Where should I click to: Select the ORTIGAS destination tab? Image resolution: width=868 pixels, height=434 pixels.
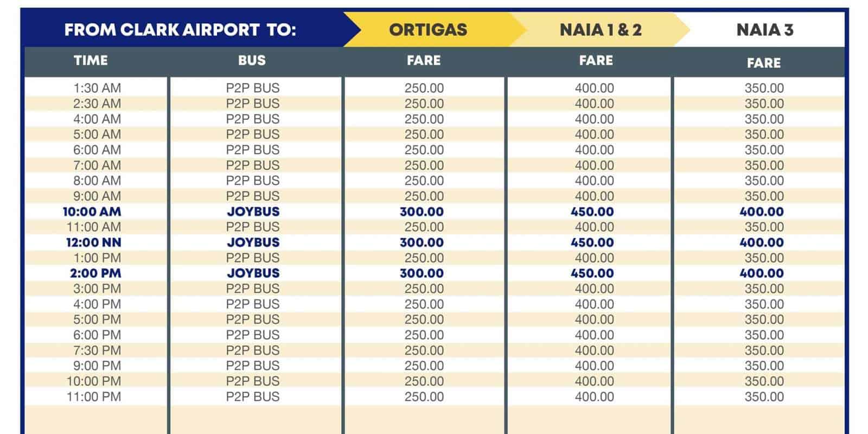point(427,29)
